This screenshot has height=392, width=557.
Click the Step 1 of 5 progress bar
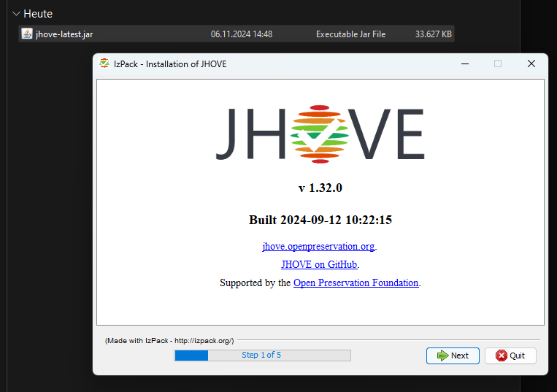(262, 356)
